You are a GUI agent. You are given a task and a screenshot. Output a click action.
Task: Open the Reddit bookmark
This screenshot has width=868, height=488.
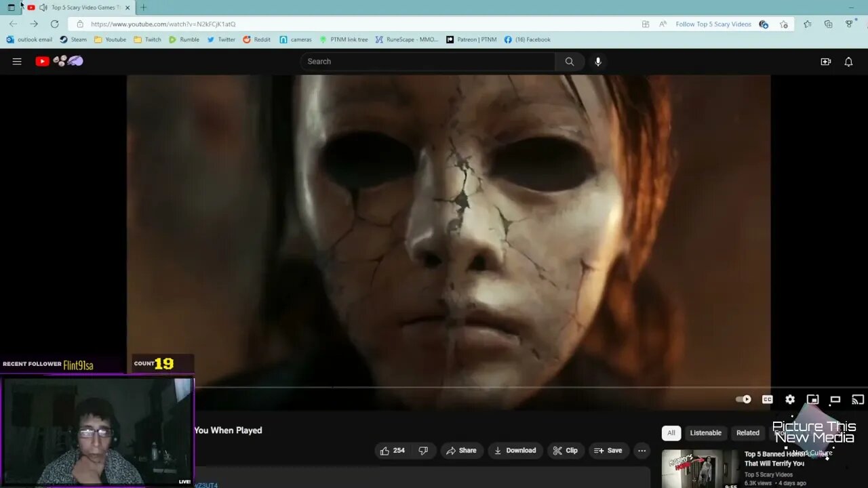tap(256, 39)
